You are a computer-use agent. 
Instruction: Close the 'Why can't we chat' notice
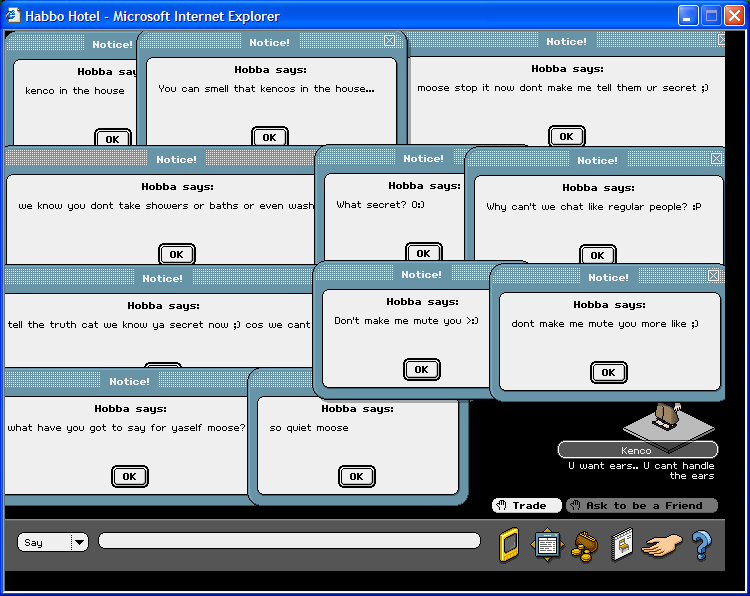click(x=716, y=158)
